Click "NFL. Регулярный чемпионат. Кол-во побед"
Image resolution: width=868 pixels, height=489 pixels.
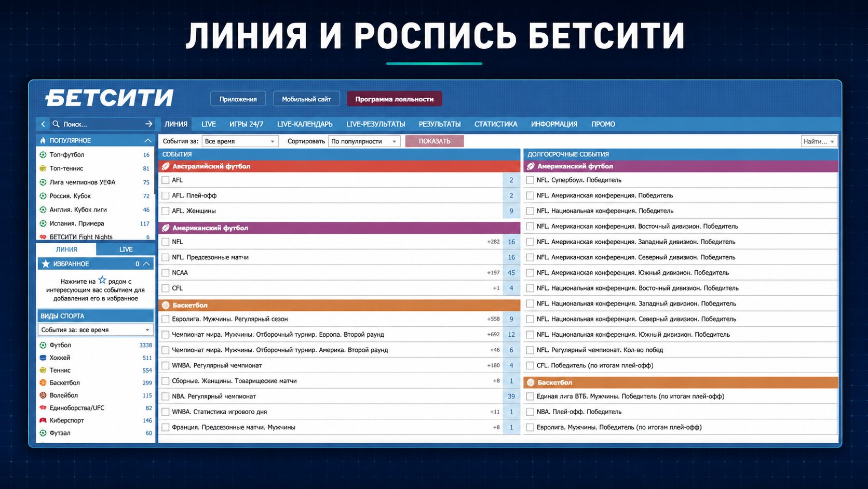pos(600,350)
